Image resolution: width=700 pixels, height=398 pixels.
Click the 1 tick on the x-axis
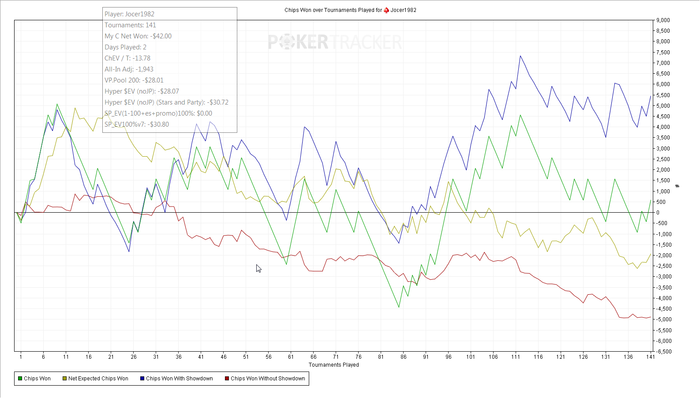point(21,357)
